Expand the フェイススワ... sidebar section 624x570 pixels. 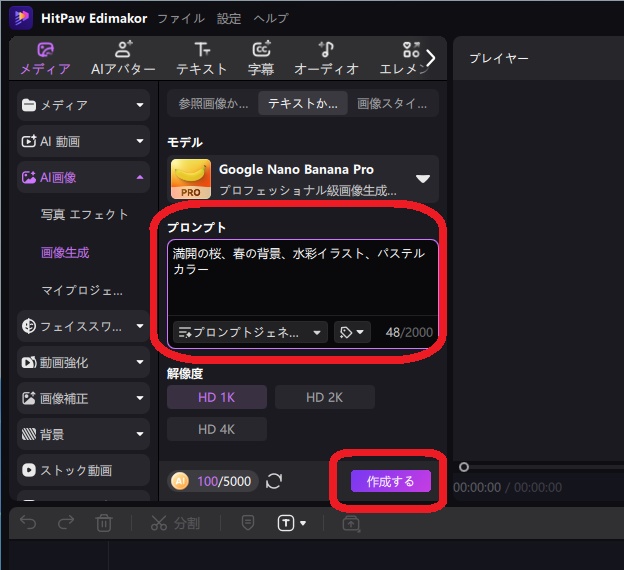coord(83,326)
